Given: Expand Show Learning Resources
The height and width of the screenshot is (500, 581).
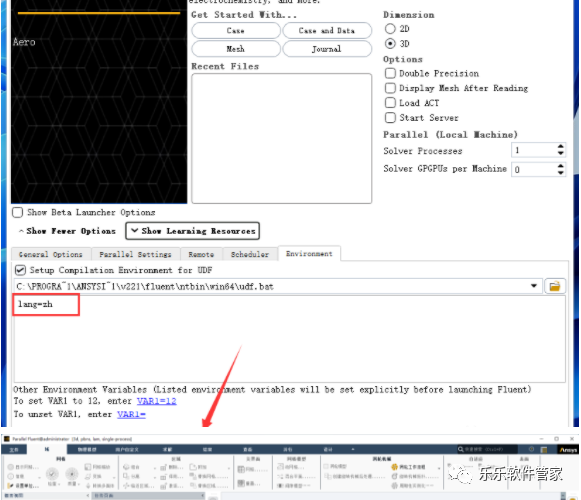Looking at the screenshot, I should tap(192, 231).
